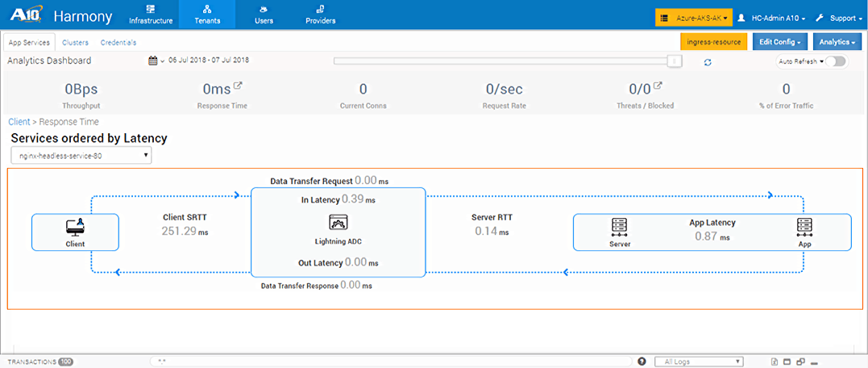
Task: Click the Client breadcrumb link
Action: [19, 122]
